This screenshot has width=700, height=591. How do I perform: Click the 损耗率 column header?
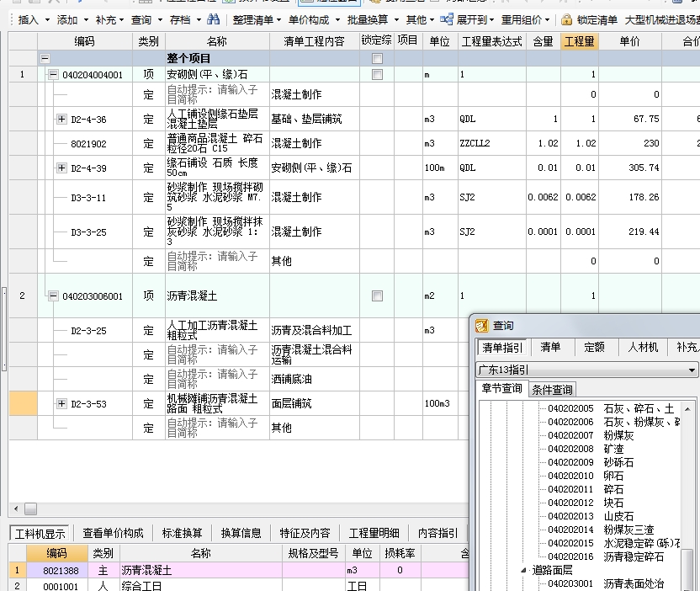pyautogui.click(x=400, y=553)
